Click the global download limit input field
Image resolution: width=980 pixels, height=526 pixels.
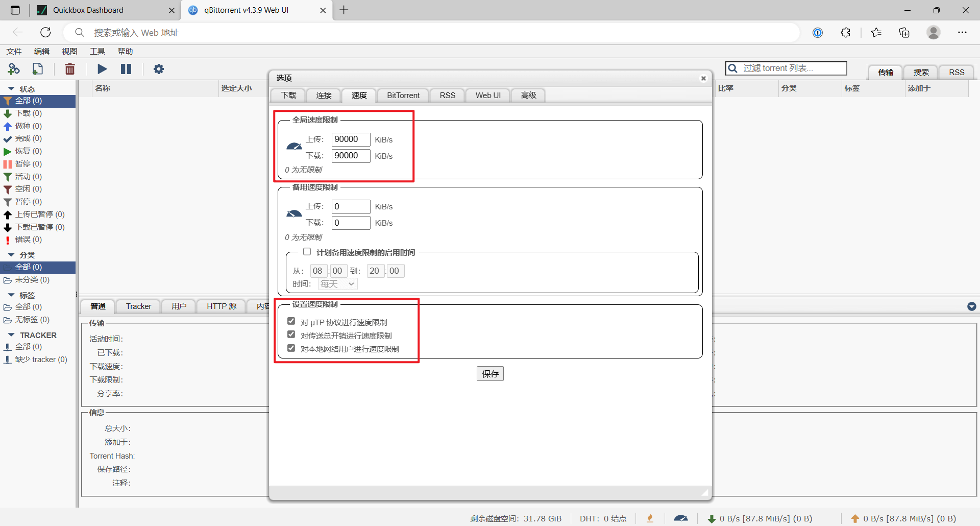(x=351, y=156)
